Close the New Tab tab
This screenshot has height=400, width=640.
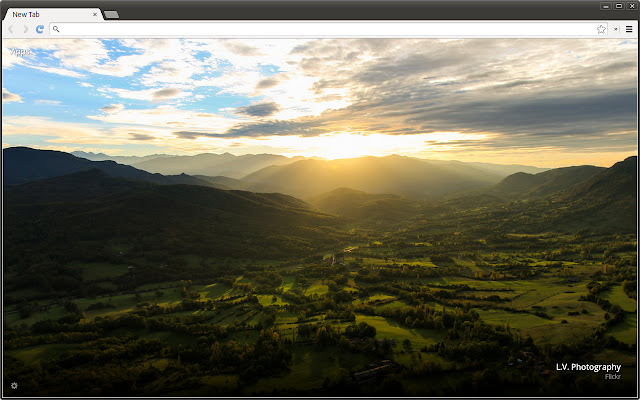click(95, 14)
